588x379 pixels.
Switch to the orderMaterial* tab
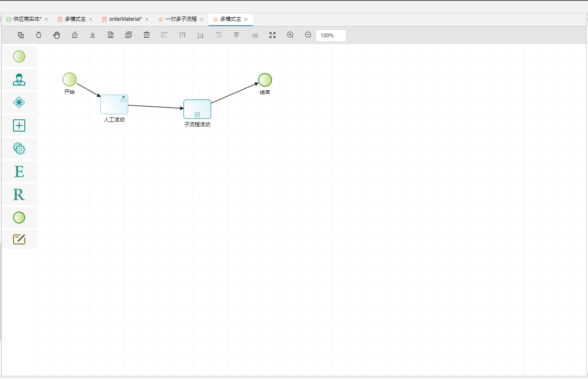[x=125, y=20]
